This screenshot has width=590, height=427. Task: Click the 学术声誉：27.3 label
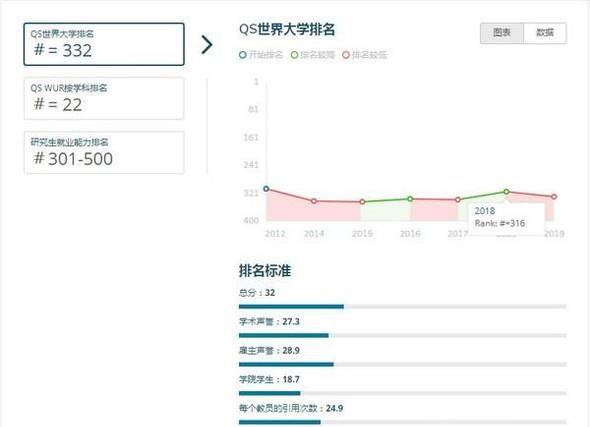[269, 322]
